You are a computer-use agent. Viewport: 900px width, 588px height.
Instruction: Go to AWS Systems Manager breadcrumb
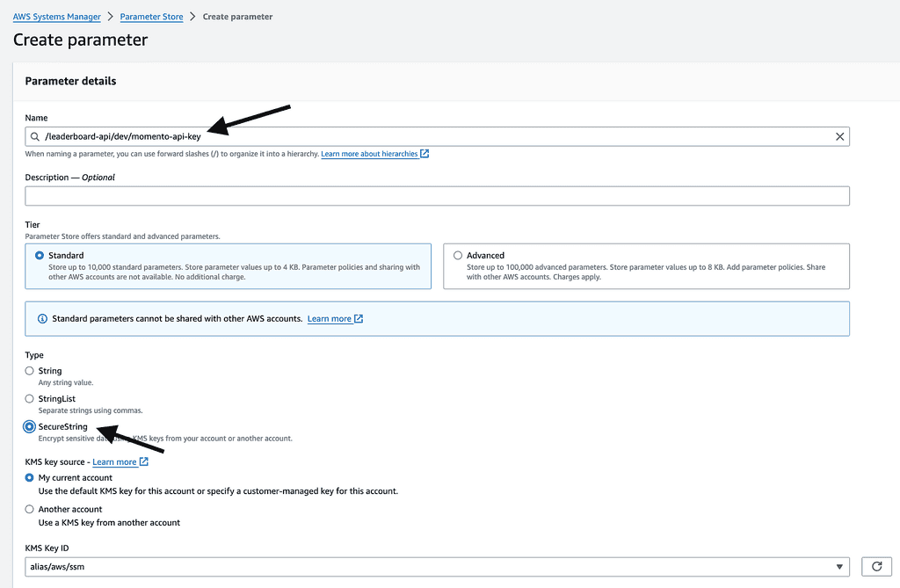tap(56, 17)
